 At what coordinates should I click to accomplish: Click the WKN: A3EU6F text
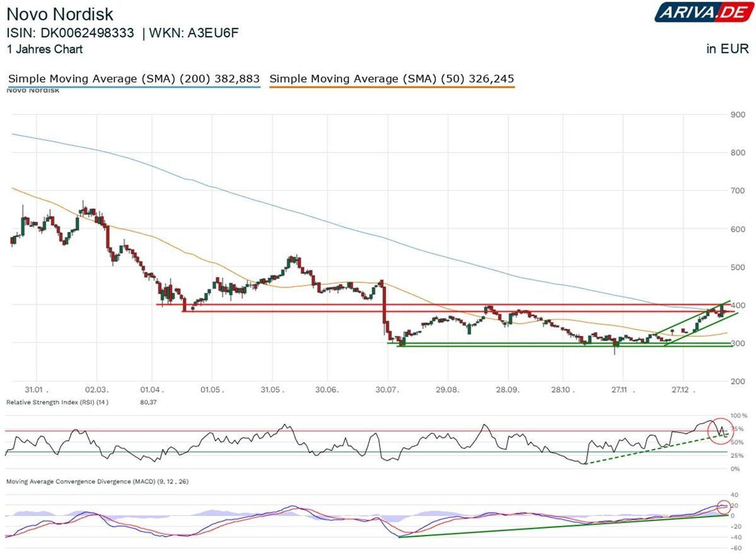click(194, 33)
